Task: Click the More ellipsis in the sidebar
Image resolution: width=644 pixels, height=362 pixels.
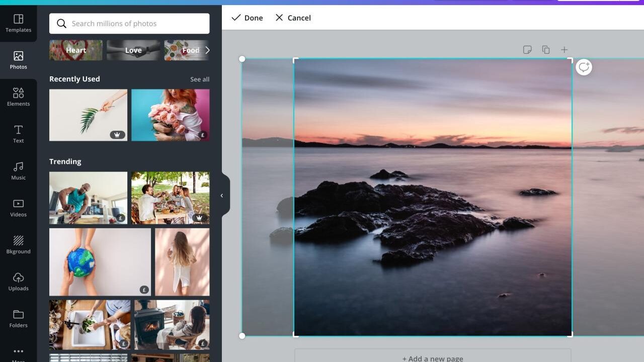Action: pyautogui.click(x=18, y=352)
